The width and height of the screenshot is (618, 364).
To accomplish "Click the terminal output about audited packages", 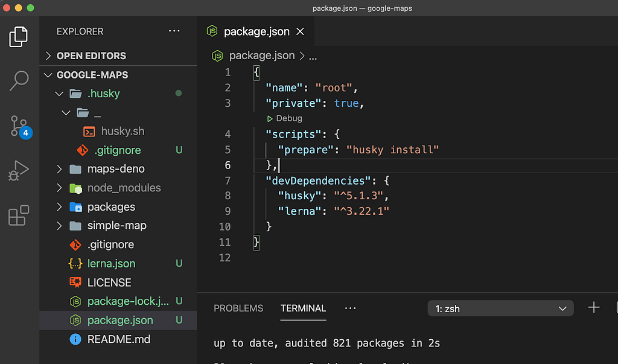I will [327, 343].
